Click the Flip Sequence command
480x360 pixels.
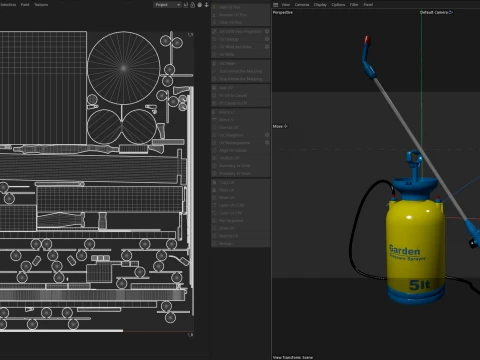[240, 221]
